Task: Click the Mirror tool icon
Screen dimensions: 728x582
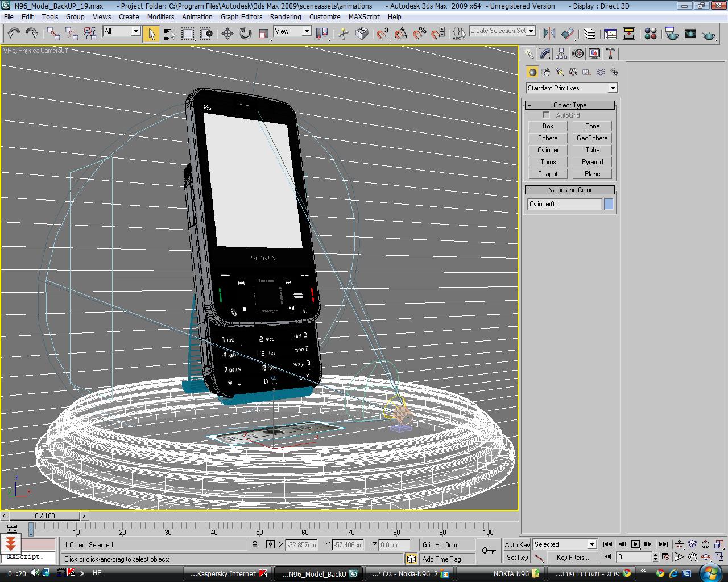Action: [549, 34]
